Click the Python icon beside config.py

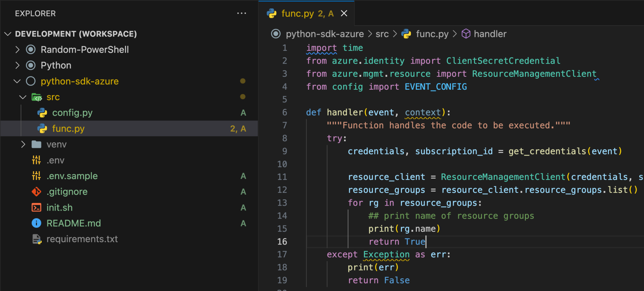42,113
